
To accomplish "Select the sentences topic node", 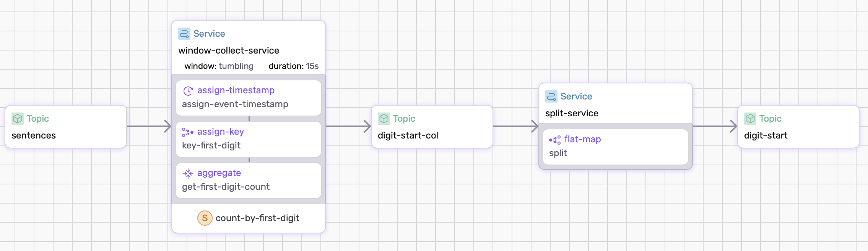I will [66, 127].
